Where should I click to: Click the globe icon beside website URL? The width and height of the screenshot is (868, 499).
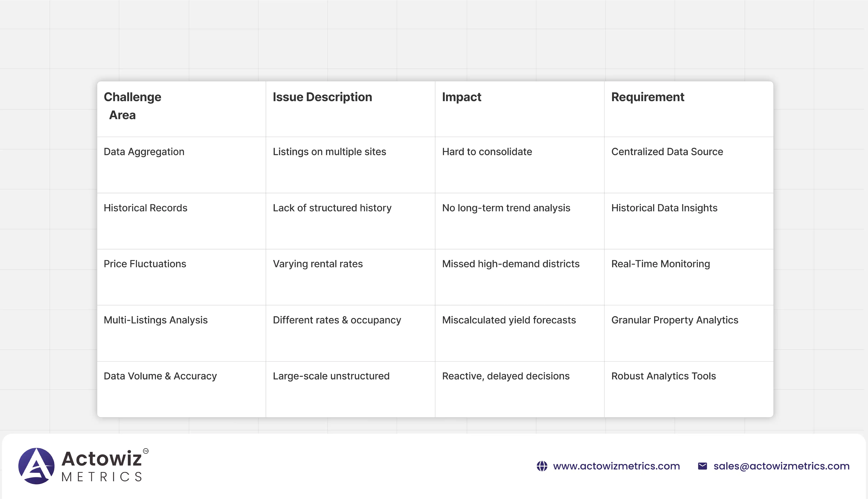point(542,466)
